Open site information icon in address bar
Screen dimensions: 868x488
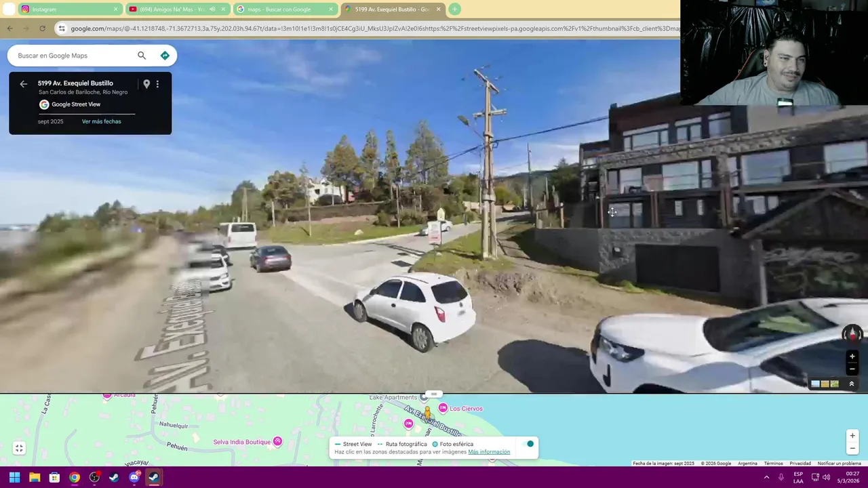pyautogui.click(x=62, y=28)
